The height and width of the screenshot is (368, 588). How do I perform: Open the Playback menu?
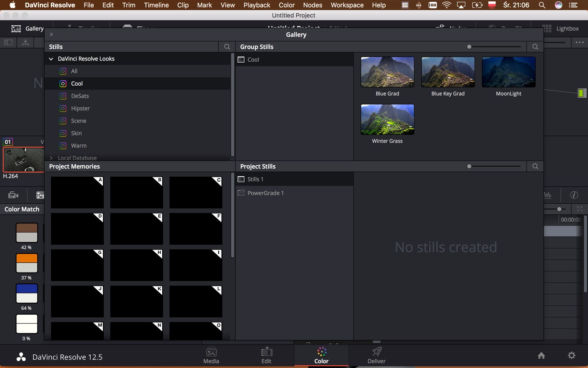pyautogui.click(x=257, y=5)
